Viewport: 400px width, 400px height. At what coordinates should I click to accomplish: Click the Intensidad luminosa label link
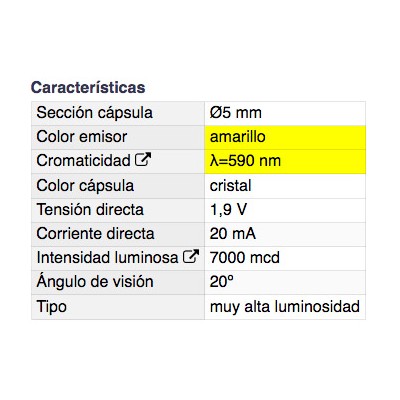point(107,258)
